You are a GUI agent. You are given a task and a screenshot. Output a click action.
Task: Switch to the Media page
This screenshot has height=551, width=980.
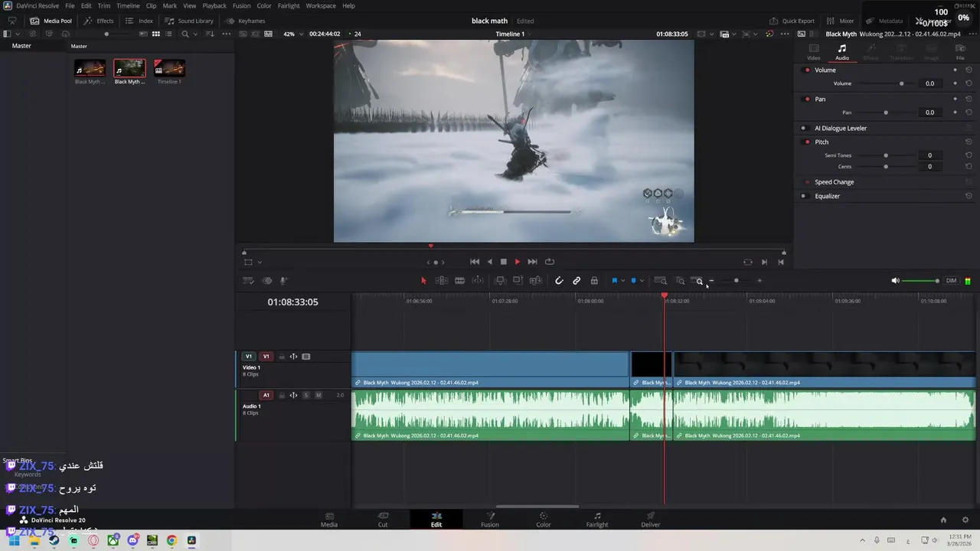click(x=329, y=520)
